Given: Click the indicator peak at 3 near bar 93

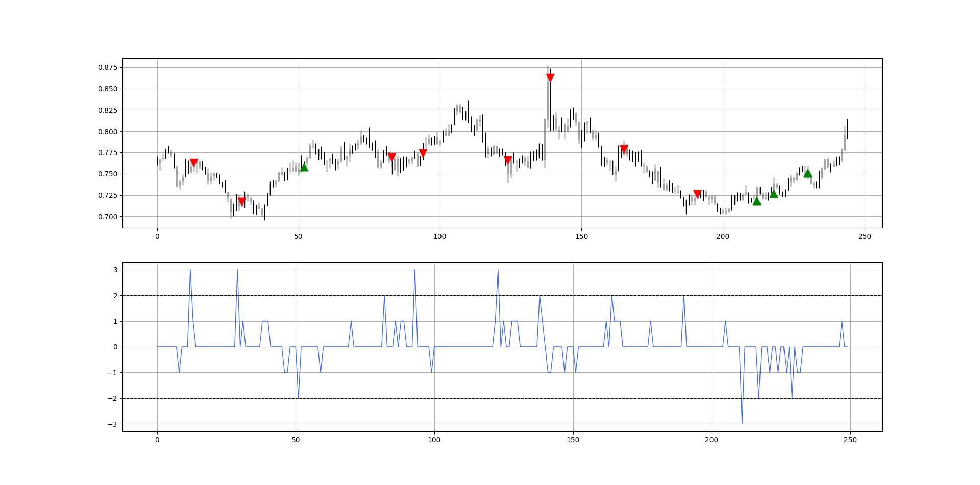Looking at the screenshot, I should click(415, 270).
